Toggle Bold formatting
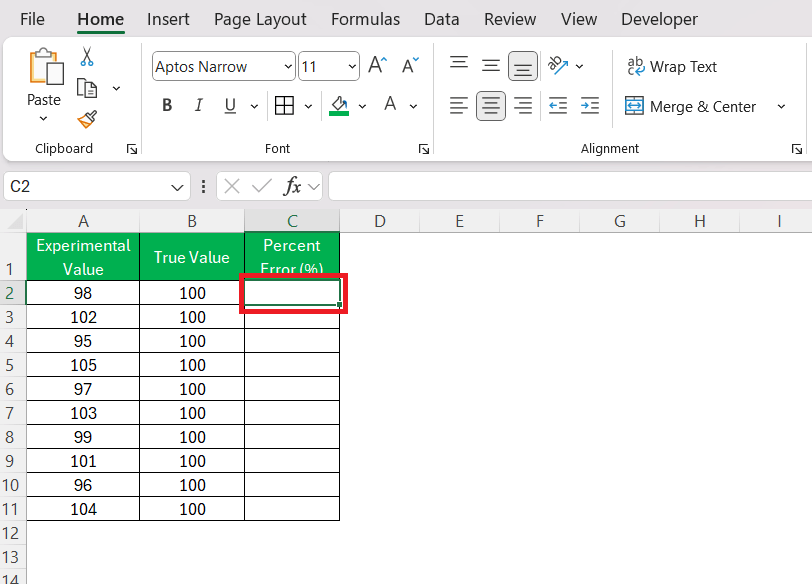Viewport: 812px width, 584px height. pyautogui.click(x=167, y=106)
